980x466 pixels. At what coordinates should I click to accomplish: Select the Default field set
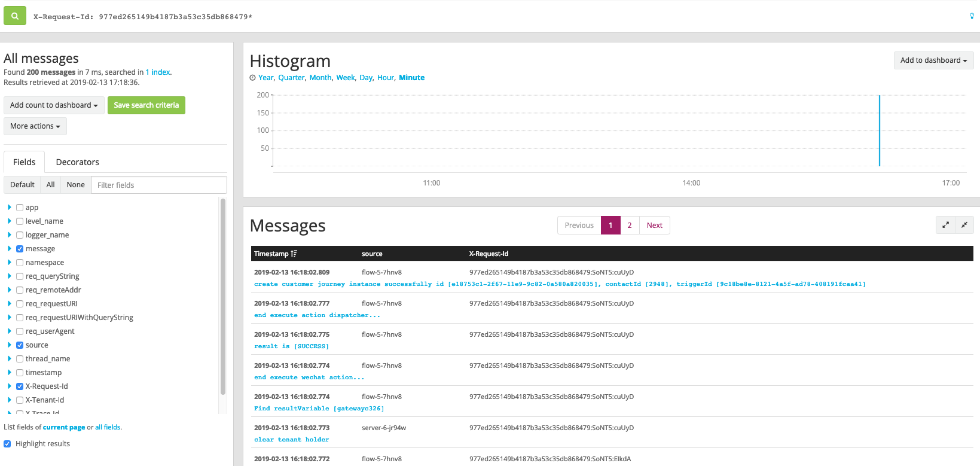[x=22, y=185]
